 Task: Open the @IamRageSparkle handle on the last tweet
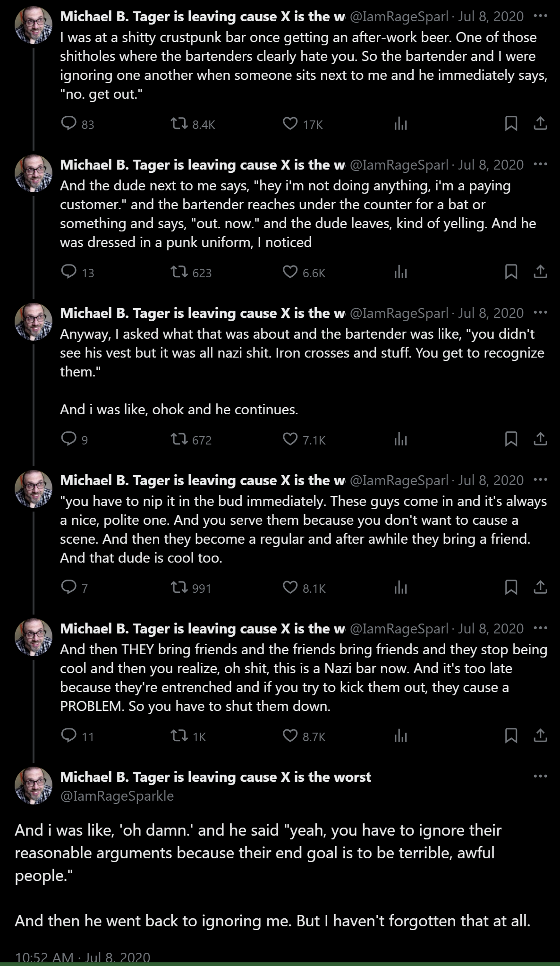pyautogui.click(x=118, y=796)
